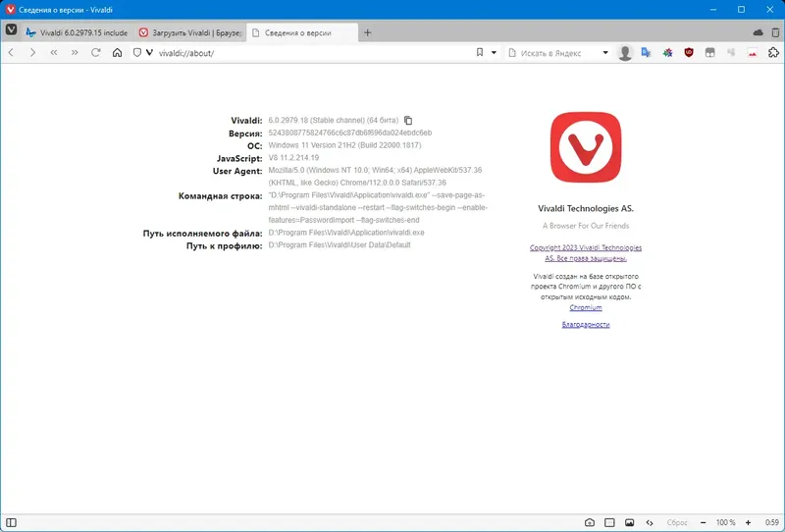This screenshot has width=785, height=532.
Task: Open the search engine dropdown arrow
Action: click(x=605, y=53)
